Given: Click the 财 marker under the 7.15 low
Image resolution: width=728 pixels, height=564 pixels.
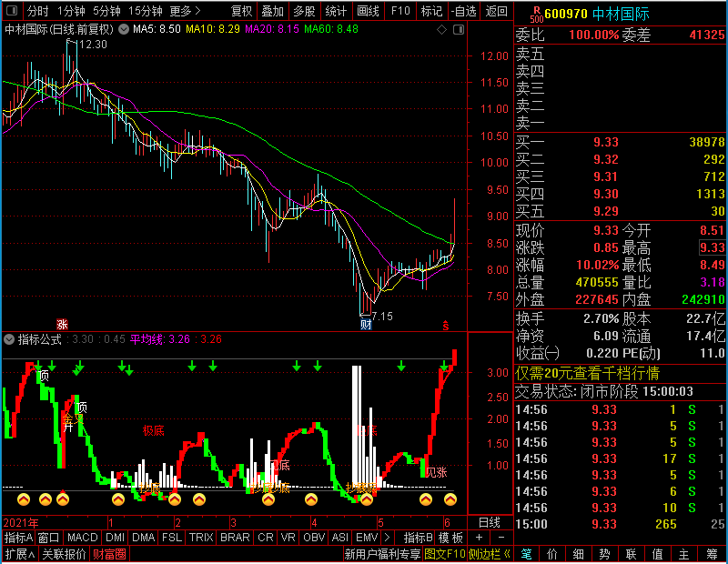Looking at the screenshot, I should [366, 324].
